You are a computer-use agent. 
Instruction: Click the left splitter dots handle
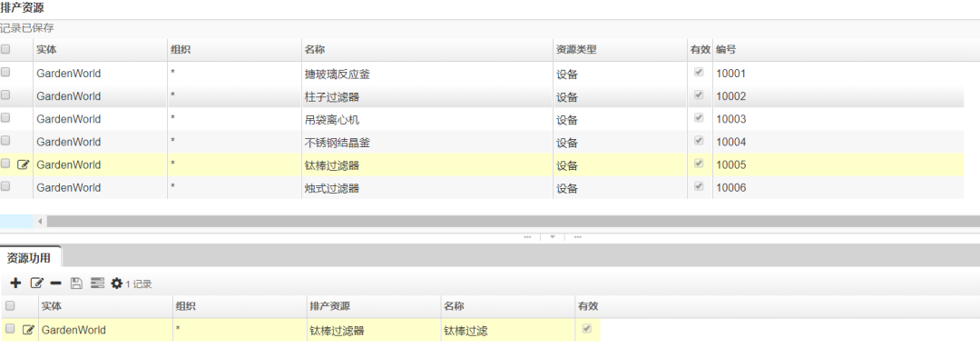527,237
